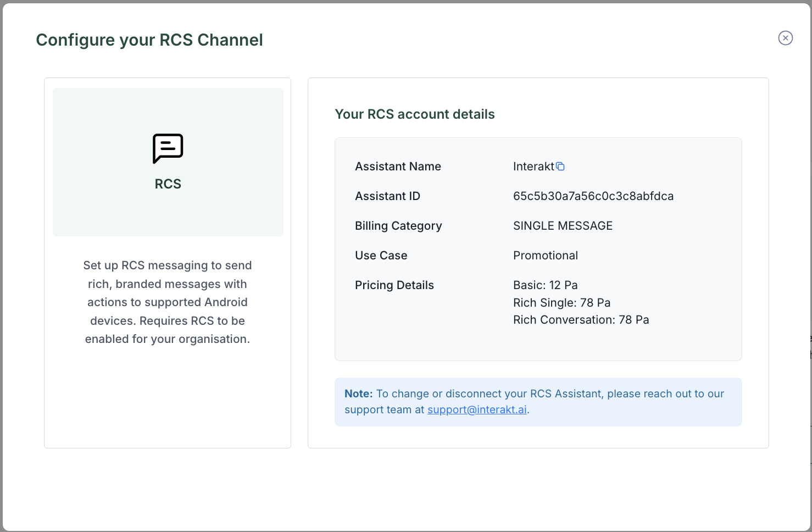
Task: Click the Pricing Details label
Action: pos(394,285)
